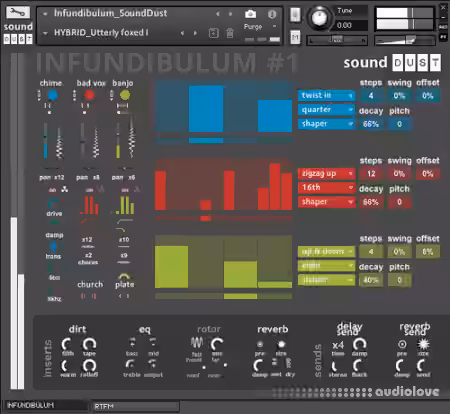Click the sound DUST logo at top right

tap(392, 63)
